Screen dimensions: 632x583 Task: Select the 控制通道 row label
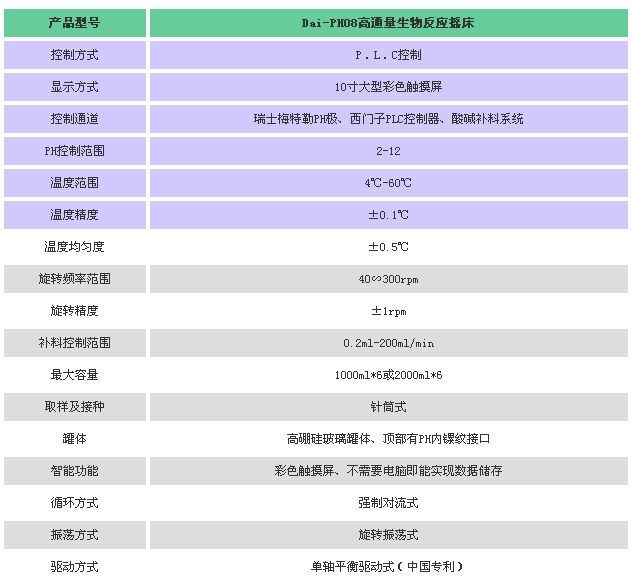pos(74,118)
